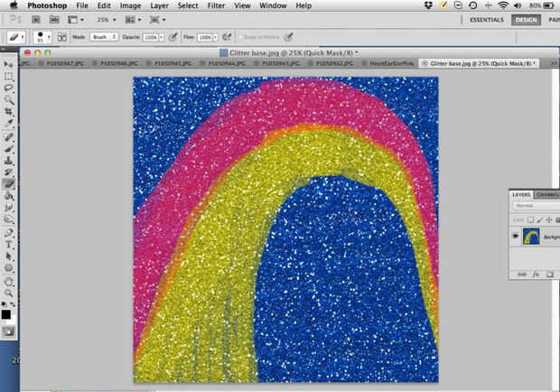The image size is (560, 392).
Task: Switch to the DESIGN workspace
Action: 525,19
